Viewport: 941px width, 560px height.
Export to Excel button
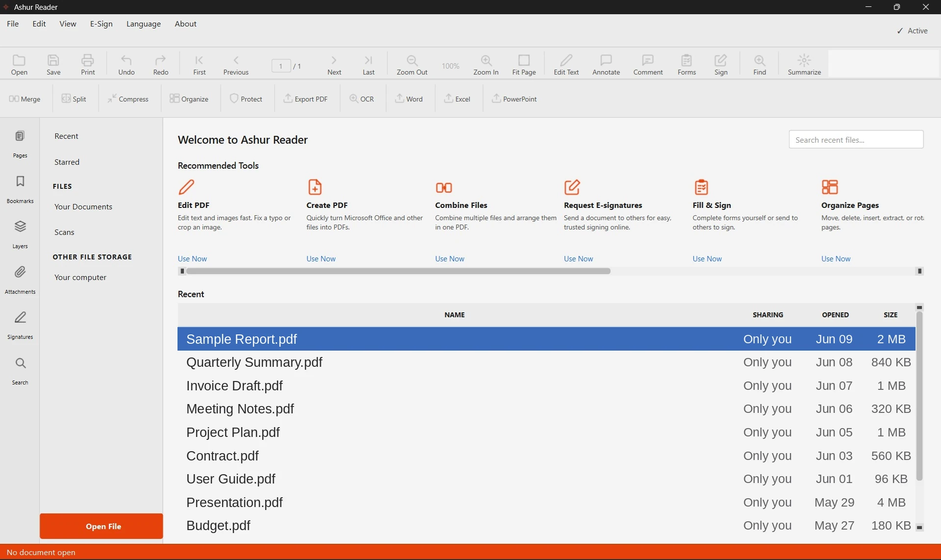click(x=457, y=99)
